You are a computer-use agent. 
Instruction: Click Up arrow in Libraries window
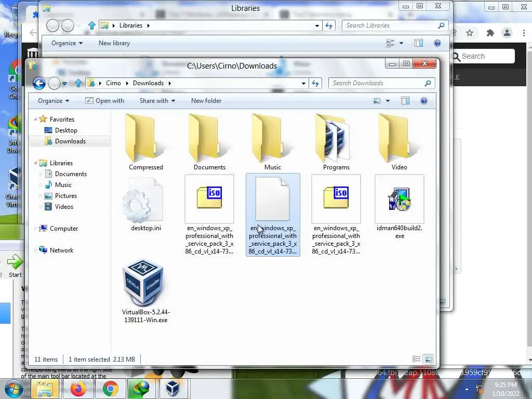[x=92, y=25]
